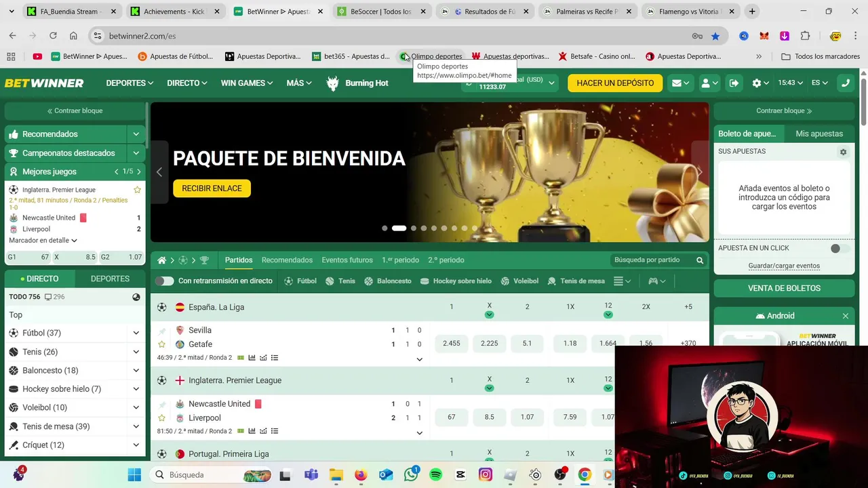Filter live events by Voleibol
This screenshot has height=488, width=868.
click(x=519, y=281)
